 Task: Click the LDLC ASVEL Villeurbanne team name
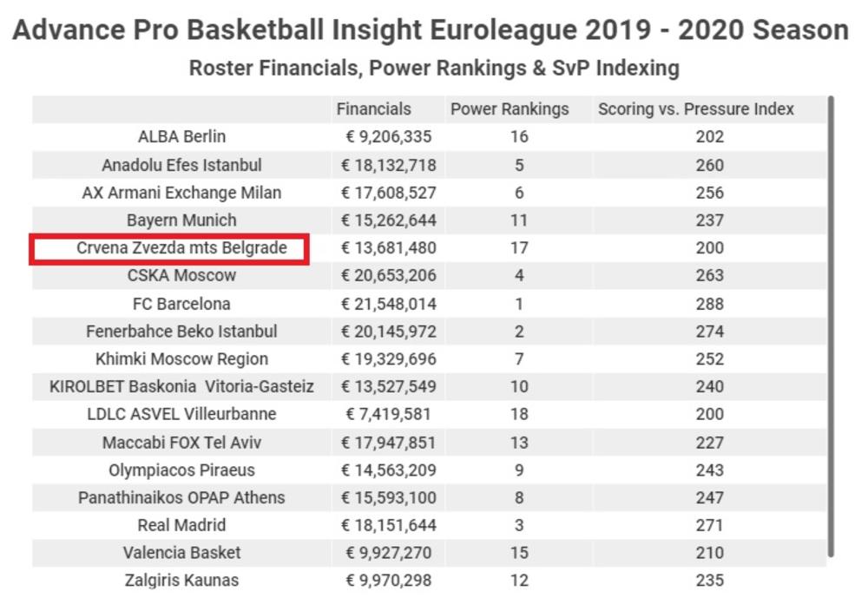[x=181, y=415]
